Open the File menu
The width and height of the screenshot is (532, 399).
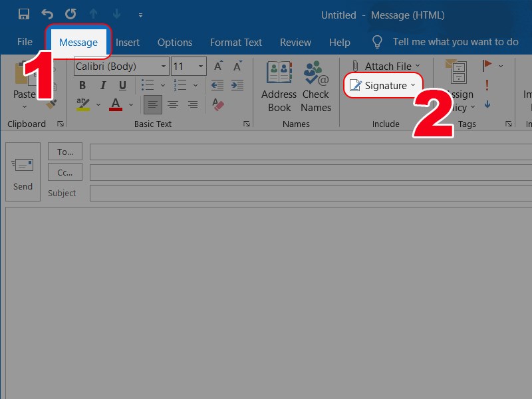[25, 42]
